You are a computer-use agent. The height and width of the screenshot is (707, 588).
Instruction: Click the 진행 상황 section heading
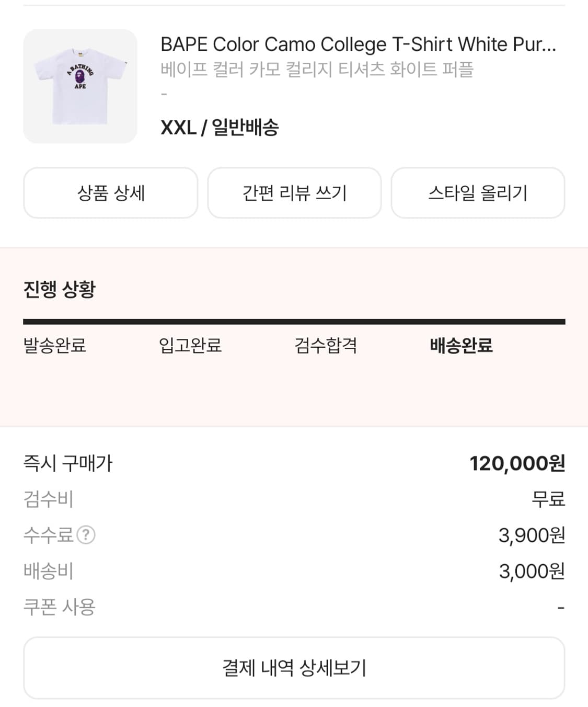pos(60,289)
